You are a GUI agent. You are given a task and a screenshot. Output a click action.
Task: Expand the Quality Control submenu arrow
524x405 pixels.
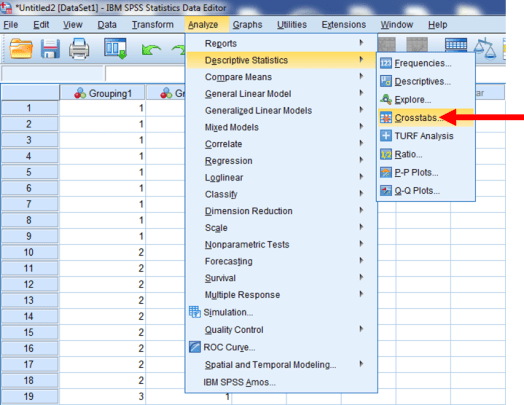(361, 329)
